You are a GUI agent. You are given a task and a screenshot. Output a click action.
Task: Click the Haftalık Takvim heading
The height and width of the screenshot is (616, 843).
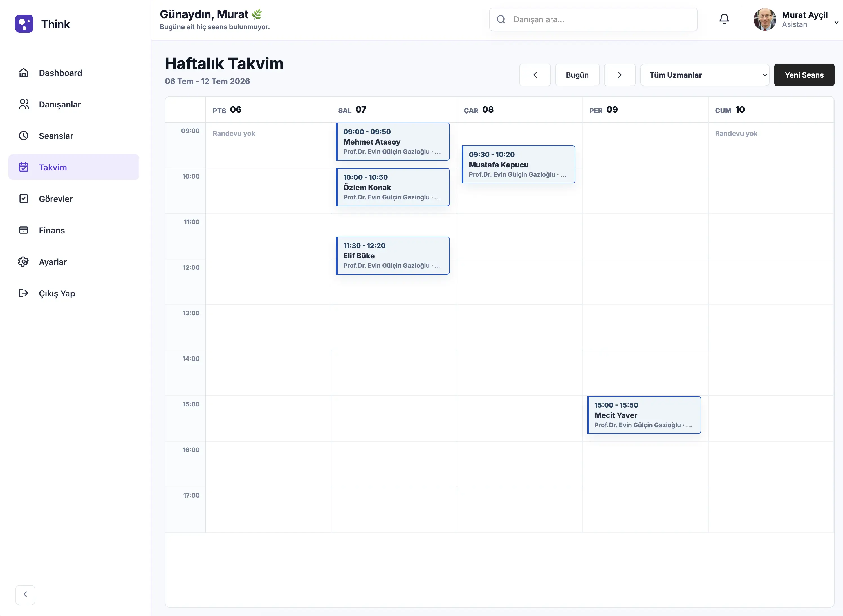point(224,63)
